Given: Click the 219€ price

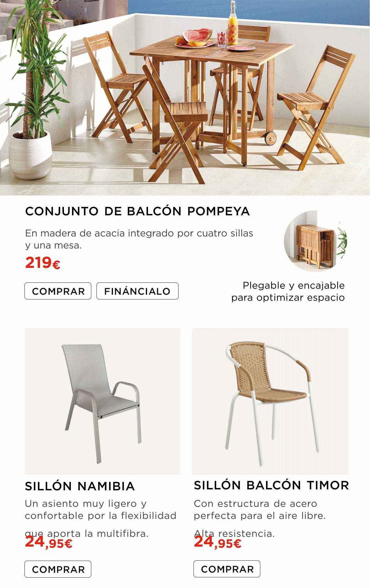Looking at the screenshot, I should [43, 263].
